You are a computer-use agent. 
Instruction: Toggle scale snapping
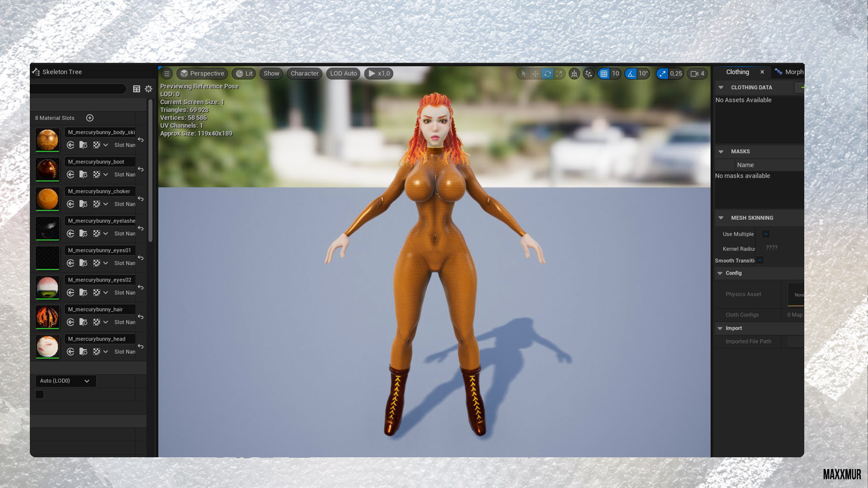[x=662, y=74]
